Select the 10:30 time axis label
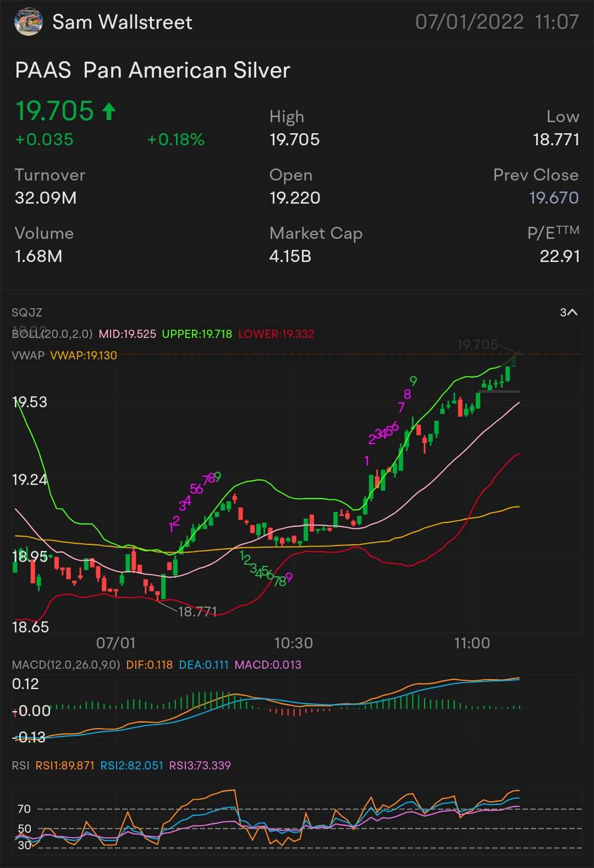Viewport: 594px width, 868px height. click(293, 643)
